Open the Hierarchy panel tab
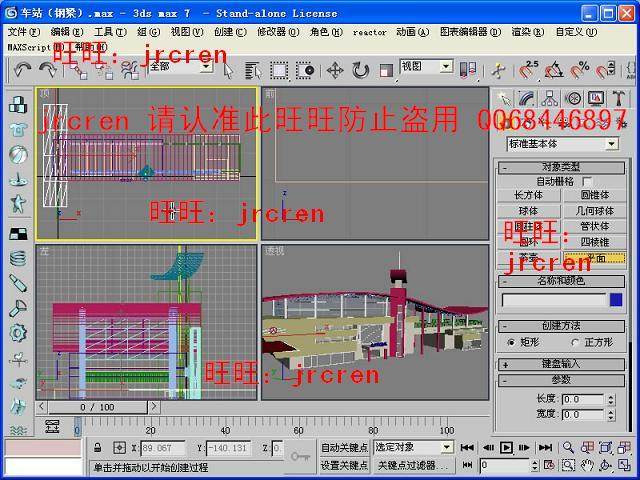Image resolution: width=640 pixels, height=480 pixels. [x=550, y=99]
